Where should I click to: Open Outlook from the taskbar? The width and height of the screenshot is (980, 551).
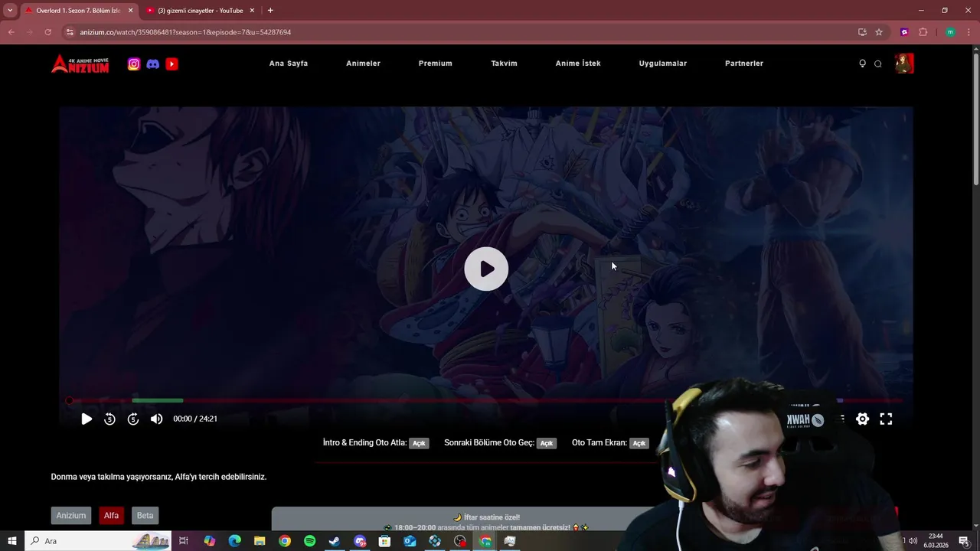point(410,541)
